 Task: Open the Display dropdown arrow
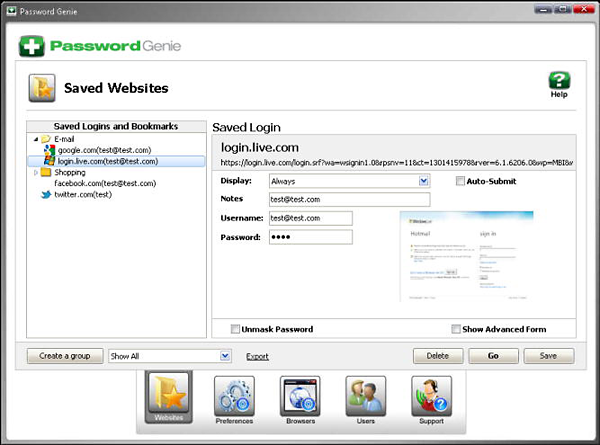coord(424,181)
